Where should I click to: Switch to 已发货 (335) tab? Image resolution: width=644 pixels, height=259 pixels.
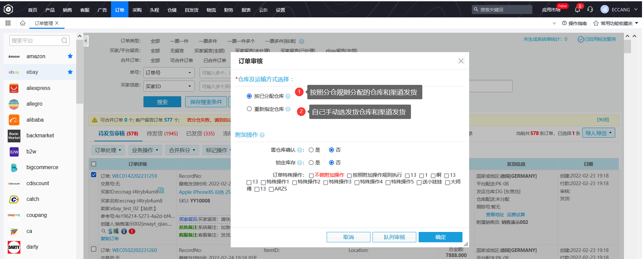point(200,133)
